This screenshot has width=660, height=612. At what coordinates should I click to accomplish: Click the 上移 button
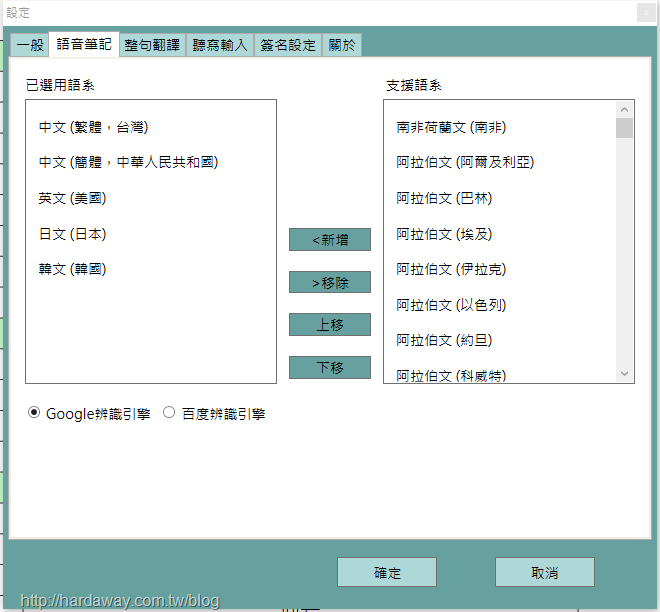click(330, 325)
